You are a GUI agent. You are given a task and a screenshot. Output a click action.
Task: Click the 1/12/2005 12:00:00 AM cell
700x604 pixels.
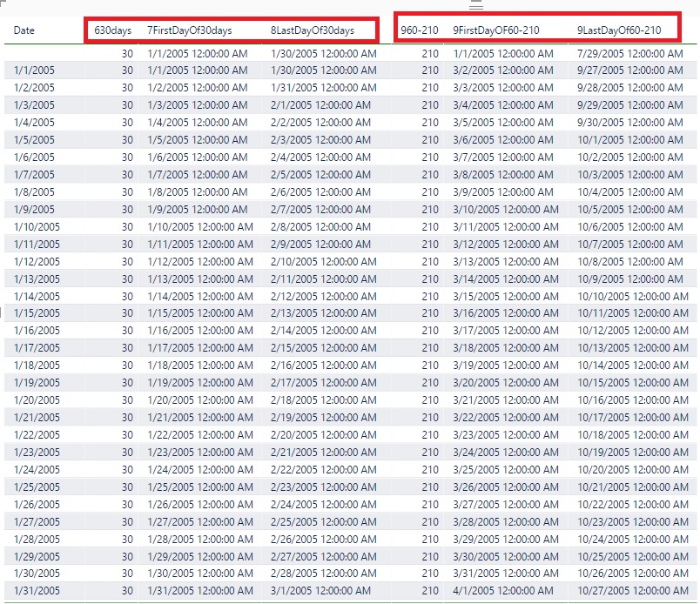pyautogui.click(x=200, y=262)
